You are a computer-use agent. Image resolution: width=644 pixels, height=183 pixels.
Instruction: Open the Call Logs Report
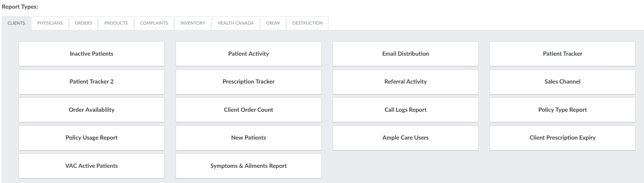click(405, 110)
